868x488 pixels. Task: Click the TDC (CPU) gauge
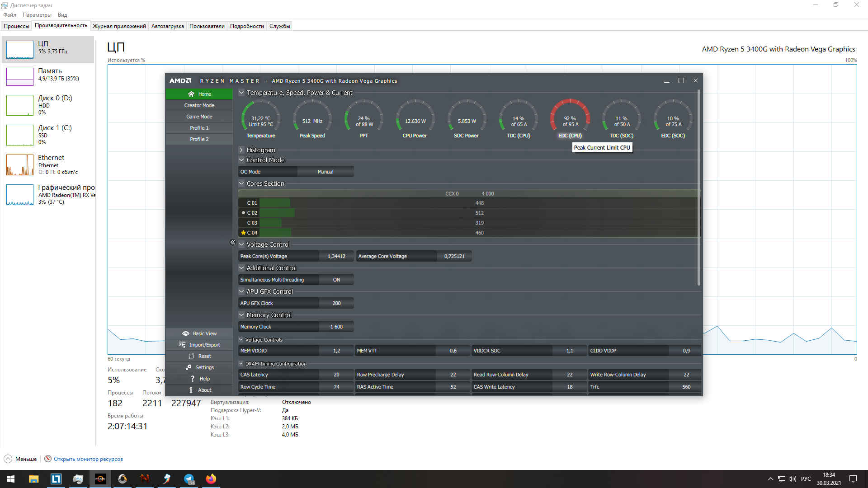coord(519,119)
